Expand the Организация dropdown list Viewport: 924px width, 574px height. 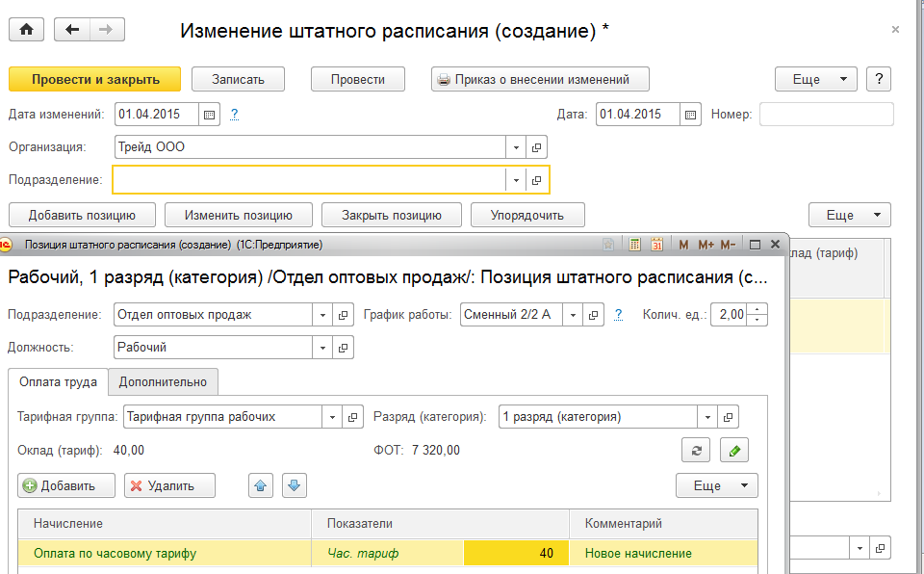click(x=516, y=148)
